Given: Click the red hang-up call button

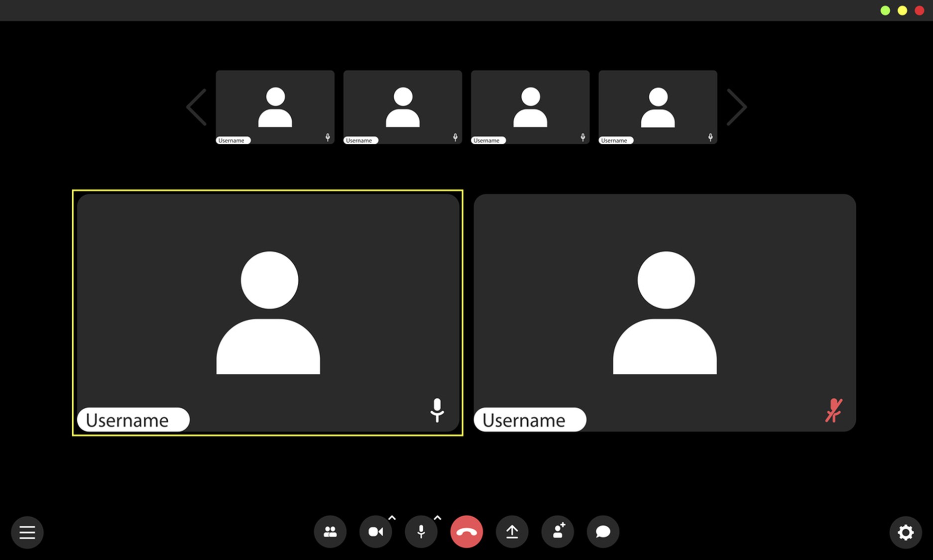Looking at the screenshot, I should (466, 532).
